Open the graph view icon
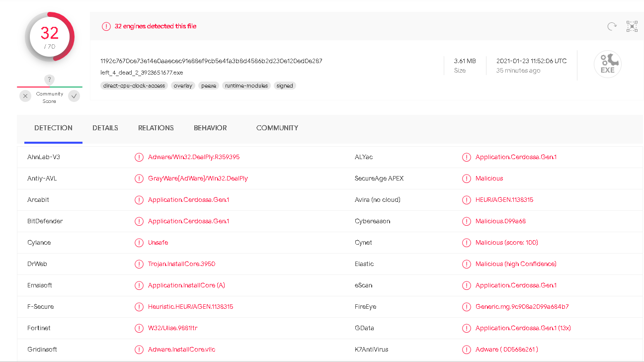This screenshot has height=362, width=644. pyautogui.click(x=632, y=26)
